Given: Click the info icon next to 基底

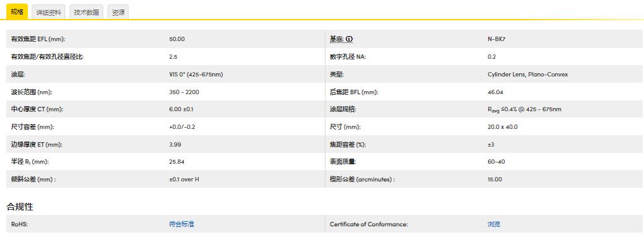Looking at the screenshot, I should (349, 39).
